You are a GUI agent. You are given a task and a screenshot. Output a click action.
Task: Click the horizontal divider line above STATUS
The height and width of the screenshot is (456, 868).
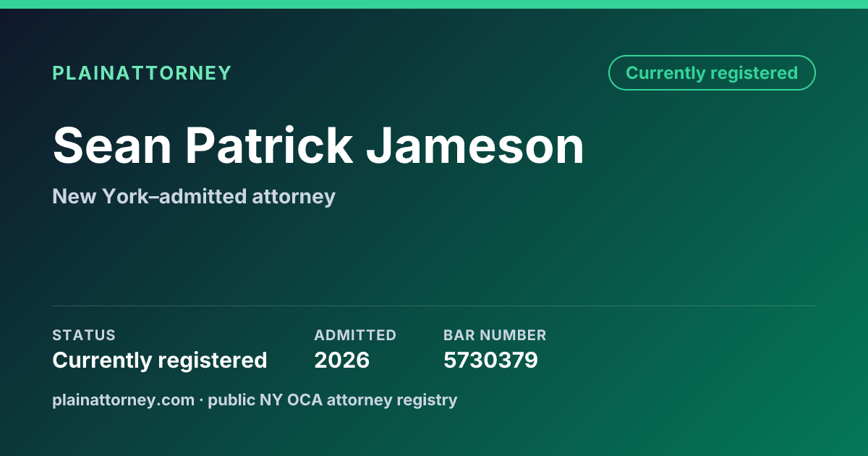434,305
